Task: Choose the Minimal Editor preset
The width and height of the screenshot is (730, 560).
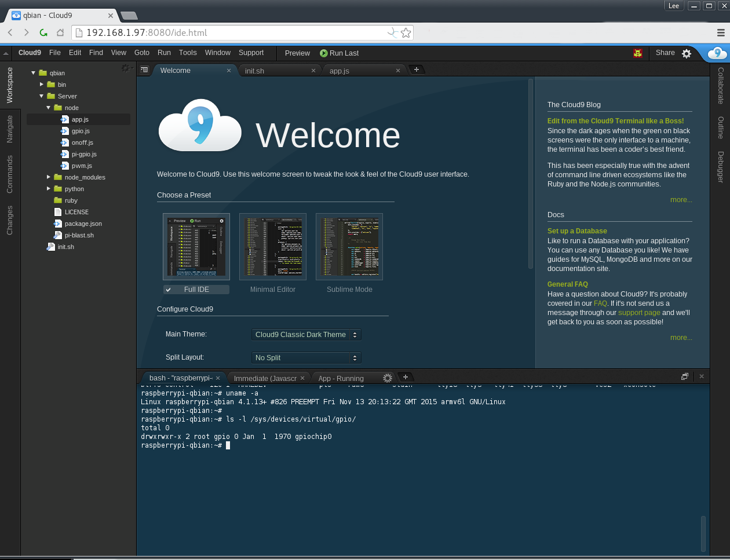Action: (x=273, y=290)
